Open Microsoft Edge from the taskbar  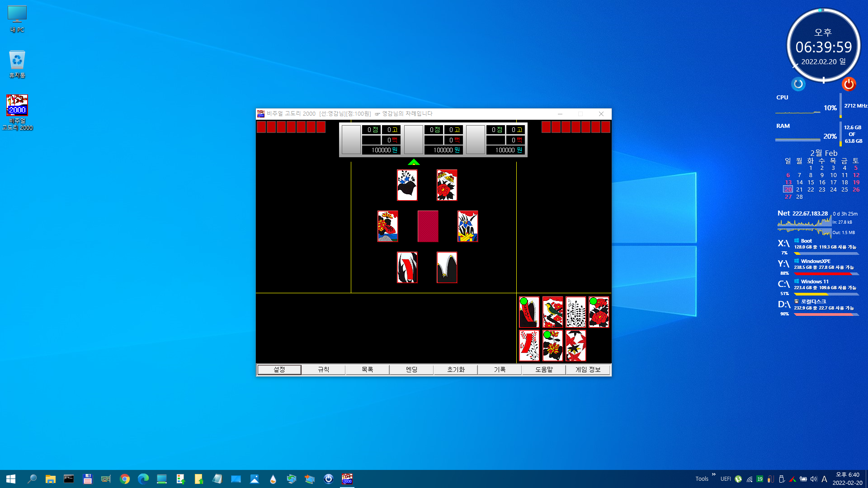coord(143,479)
